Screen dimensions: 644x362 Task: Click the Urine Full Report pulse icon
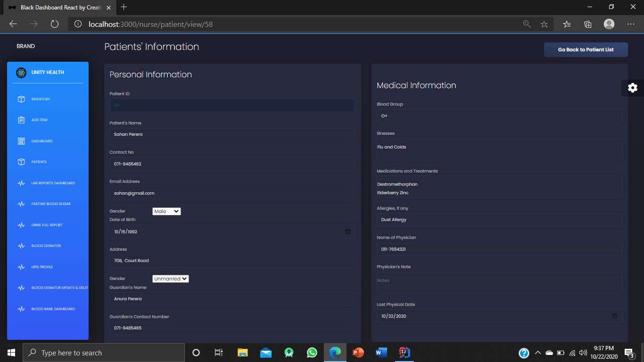(x=21, y=225)
